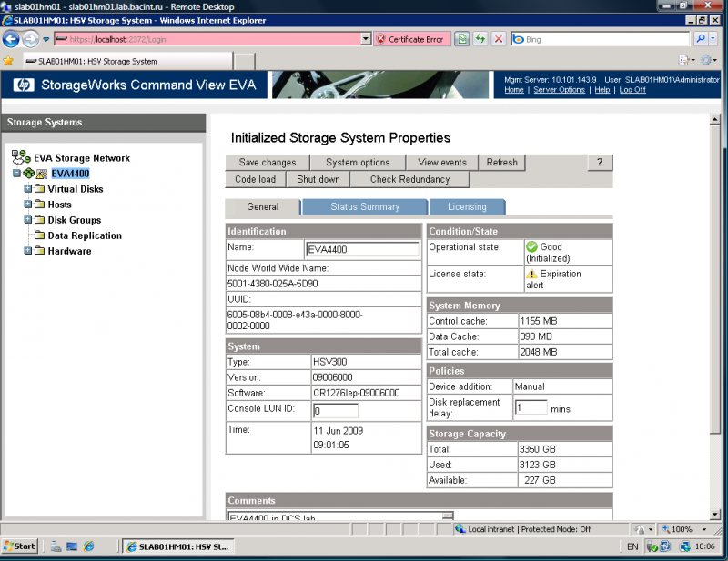
Task: Switch to the General tab
Action: coord(263,207)
